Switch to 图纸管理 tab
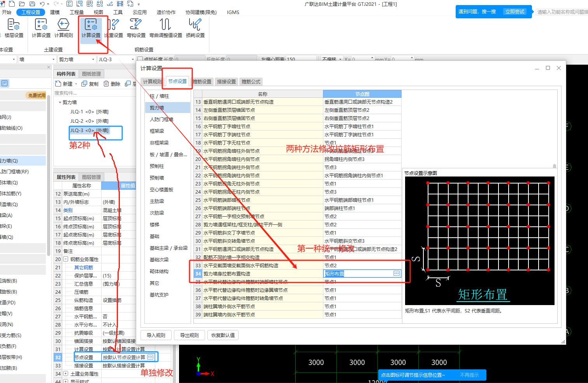This screenshot has width=588, height=383. coord(91,74)
